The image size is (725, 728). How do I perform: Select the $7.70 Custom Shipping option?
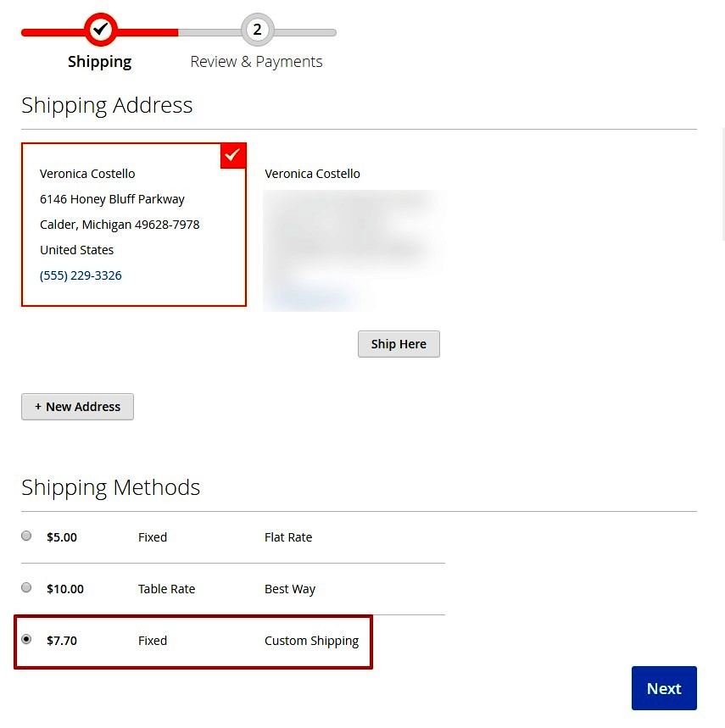tap(26, 639)
